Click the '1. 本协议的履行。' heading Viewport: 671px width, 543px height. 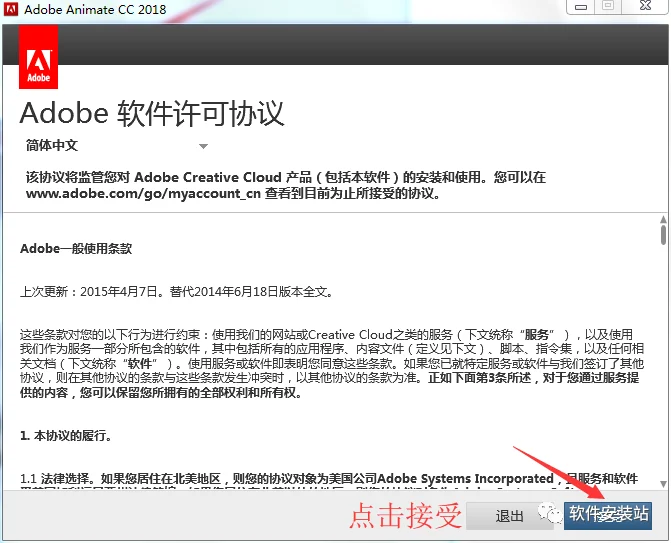tap(66, 436)
